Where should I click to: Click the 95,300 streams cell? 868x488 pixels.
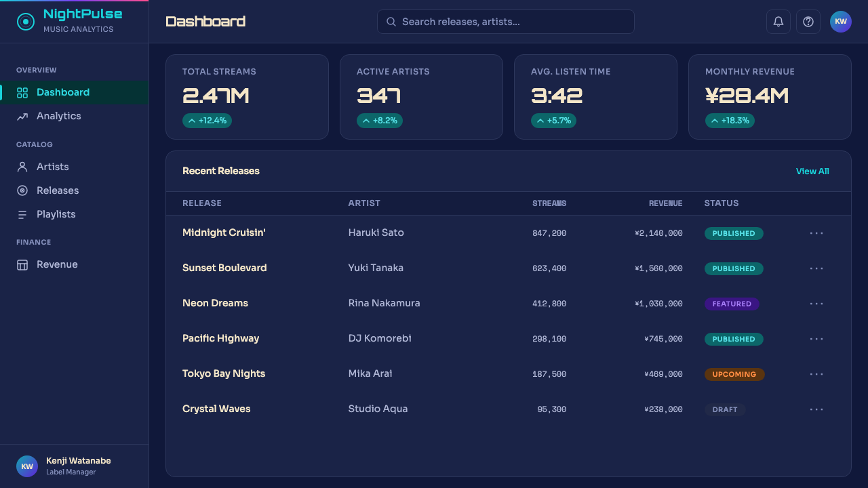551,409
